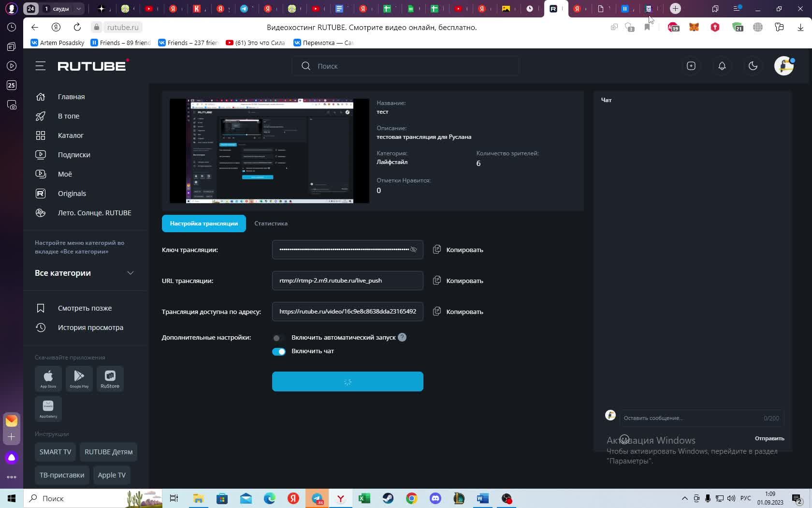Select the Настройка трансляции tab
812x508 pixels.
(x=204, y=224)
